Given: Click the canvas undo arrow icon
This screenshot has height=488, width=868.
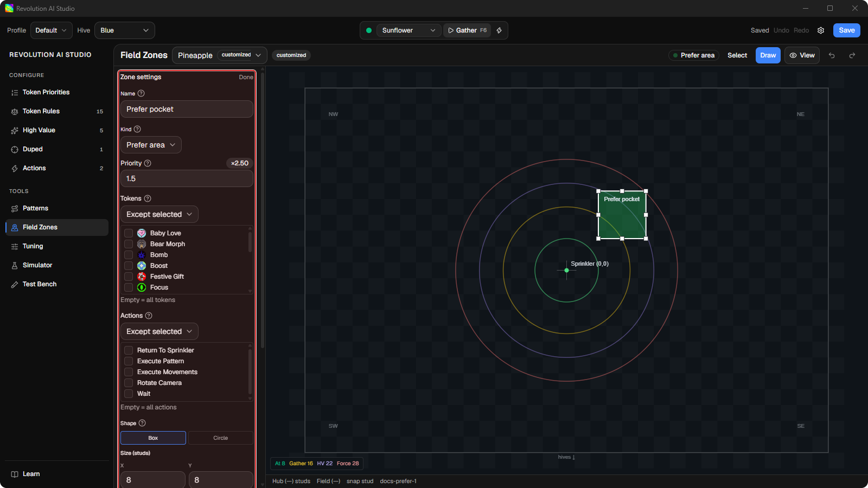Looking at the screenshot, I should pyautogui.click(x=832, y=55).
